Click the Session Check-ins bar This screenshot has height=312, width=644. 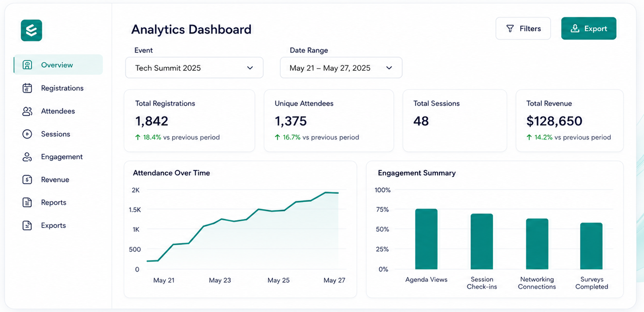tap(482, 241)
